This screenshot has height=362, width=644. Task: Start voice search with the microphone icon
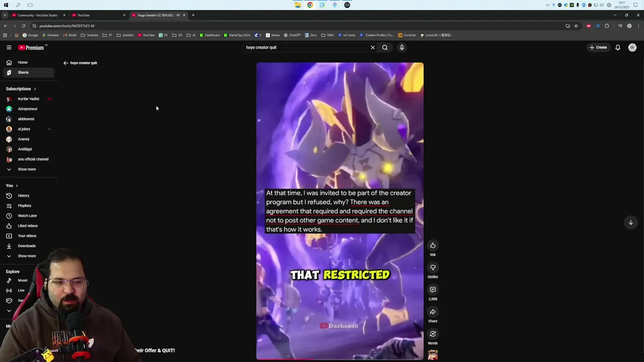pyautogui.click(x=402, y=47)
